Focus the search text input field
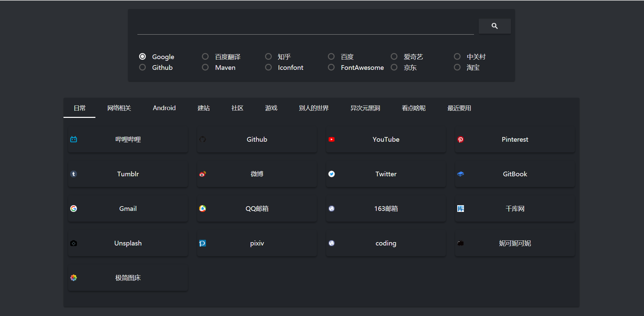The height and width of the screenshot is (316, 644). 306,26
